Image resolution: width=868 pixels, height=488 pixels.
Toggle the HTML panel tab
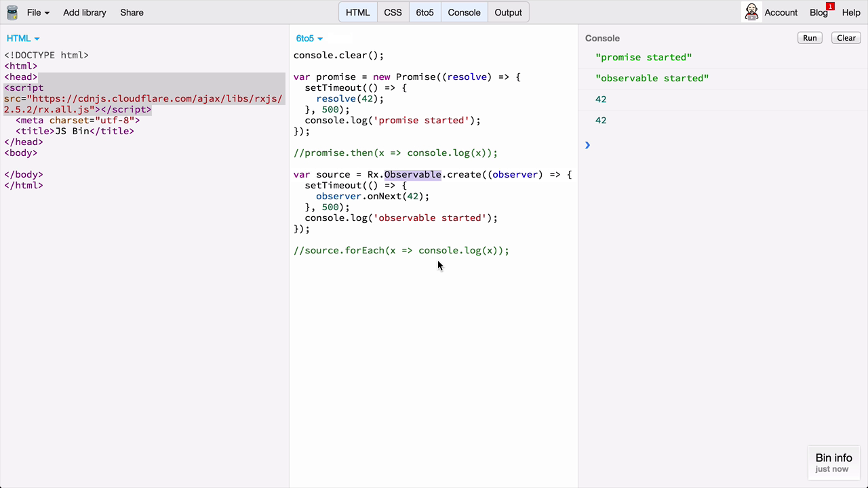[358, 12]
